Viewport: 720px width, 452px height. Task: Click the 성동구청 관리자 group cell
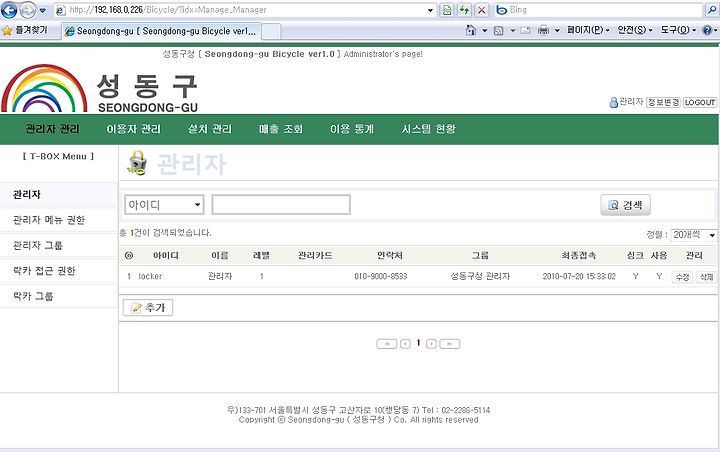(x=480, y=276)
